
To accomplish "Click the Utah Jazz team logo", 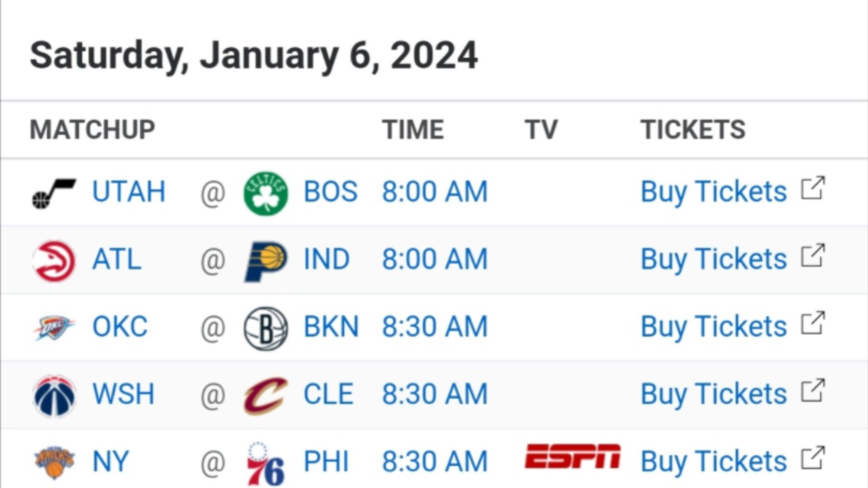I will pos(54,193).
